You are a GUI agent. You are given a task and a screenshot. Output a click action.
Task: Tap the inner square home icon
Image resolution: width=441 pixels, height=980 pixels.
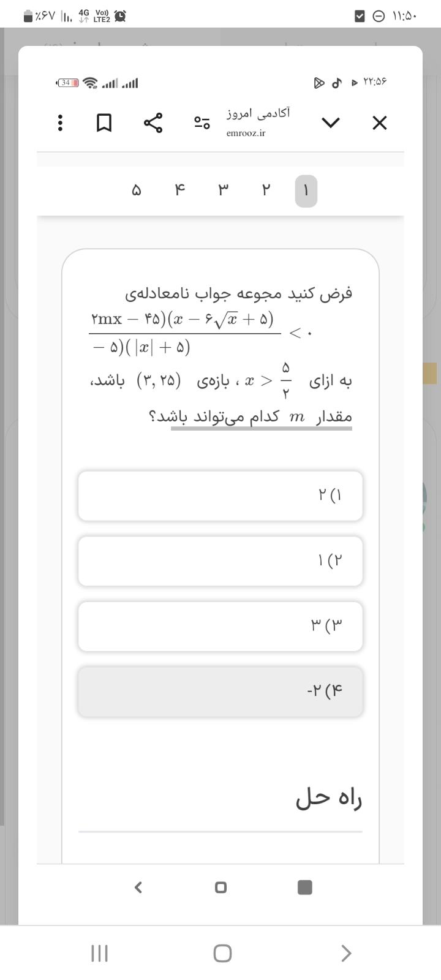[x=221, y=887]
